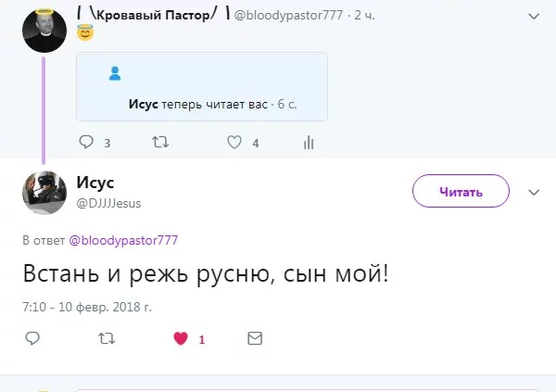
Task: Open tweet analytics bar chart icon
Action: [309, 143]
